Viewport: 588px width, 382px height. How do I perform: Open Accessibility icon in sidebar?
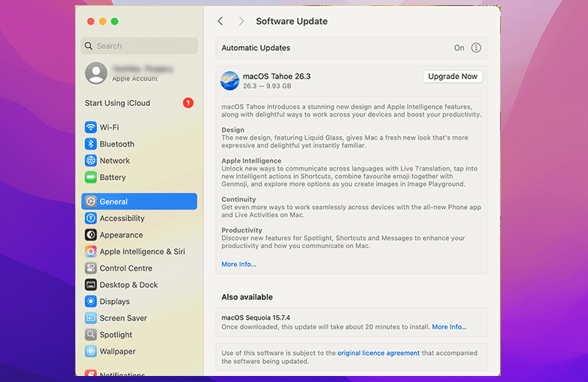[x=91, y=218]
